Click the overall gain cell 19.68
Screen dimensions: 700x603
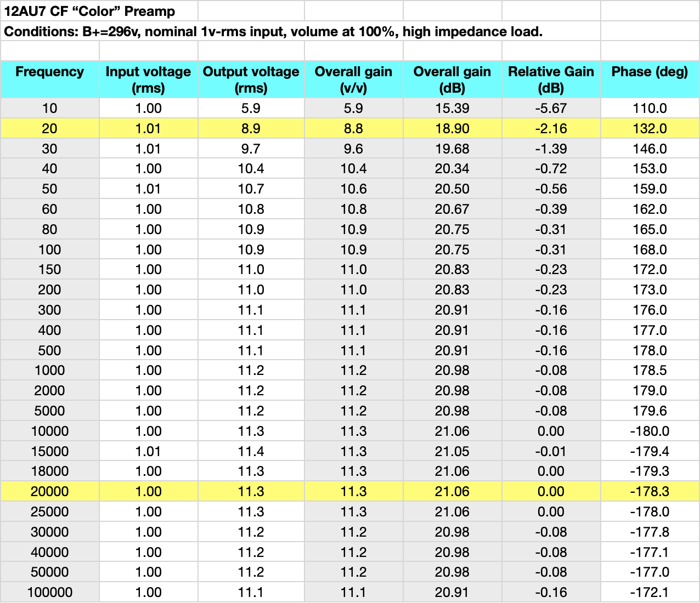pos(452,149)
